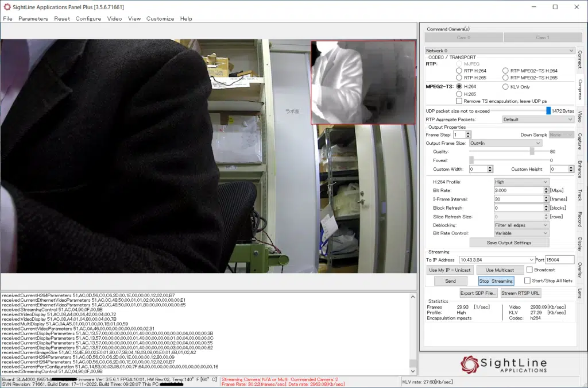588x388 pixels.
Task: Open the Configure menu
Action: [x=88, y=18]
